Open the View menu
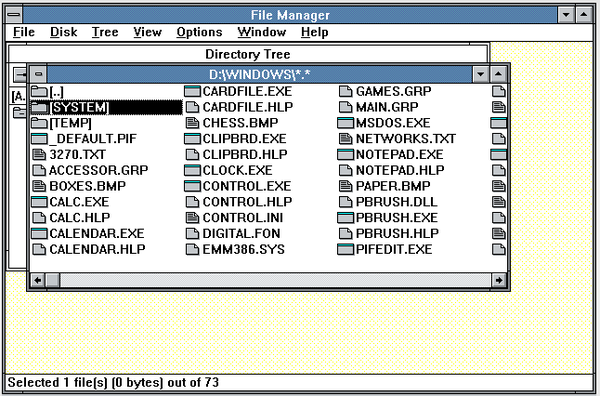 [x=147, y=32]
